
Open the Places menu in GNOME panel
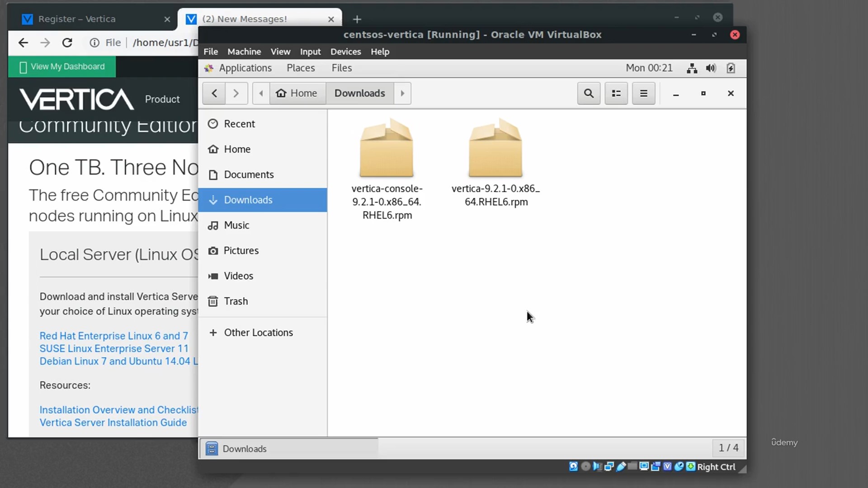[301, 68]
